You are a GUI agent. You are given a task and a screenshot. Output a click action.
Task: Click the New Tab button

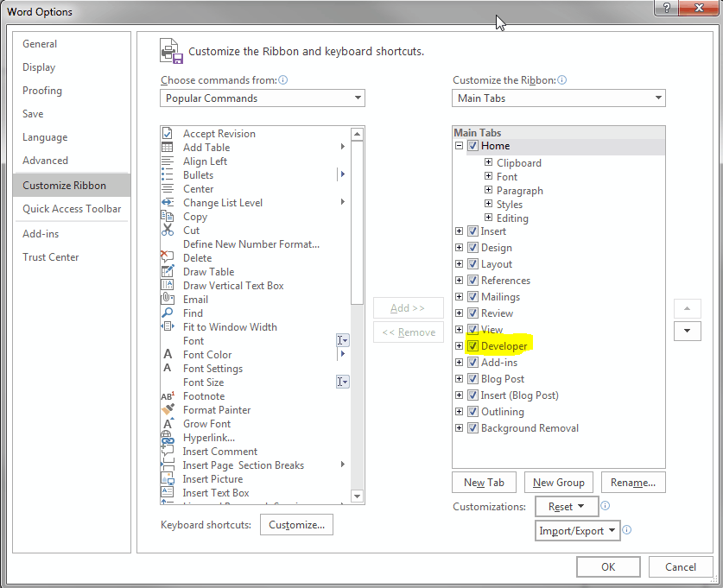(484, 483)
